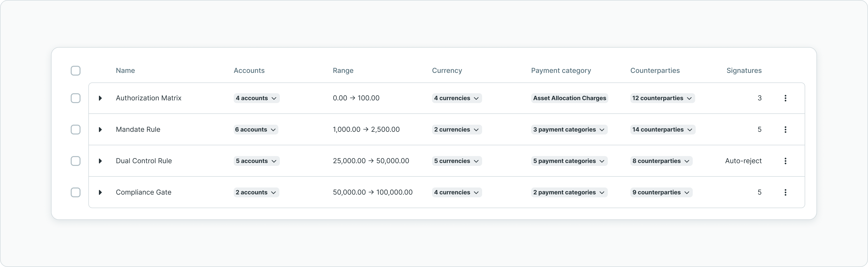The image size is (868, 267).
Task: Expand the 3 payment categories dropdown
Action: (x=569, y=130)
